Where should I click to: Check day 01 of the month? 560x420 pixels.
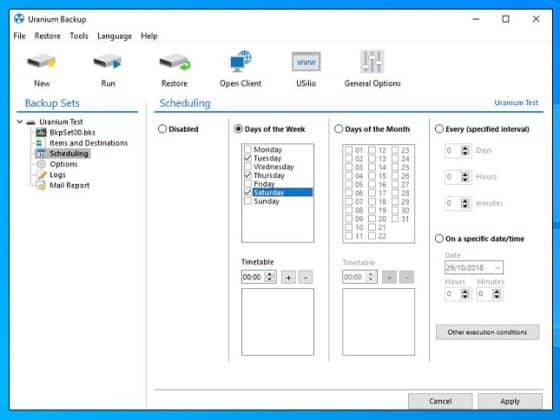(x=349, y=150)
